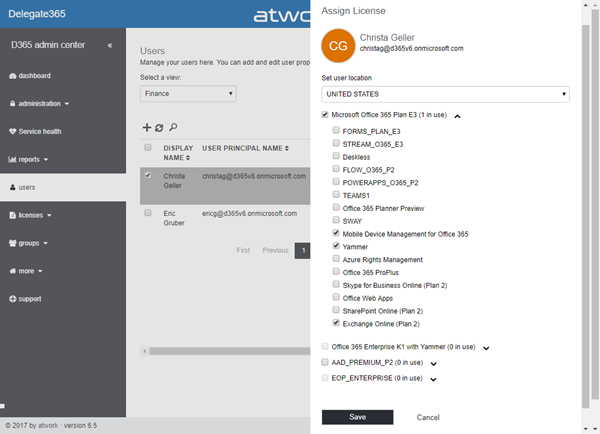Open dashboard from the sidebar icon

(x=13, y=76)
